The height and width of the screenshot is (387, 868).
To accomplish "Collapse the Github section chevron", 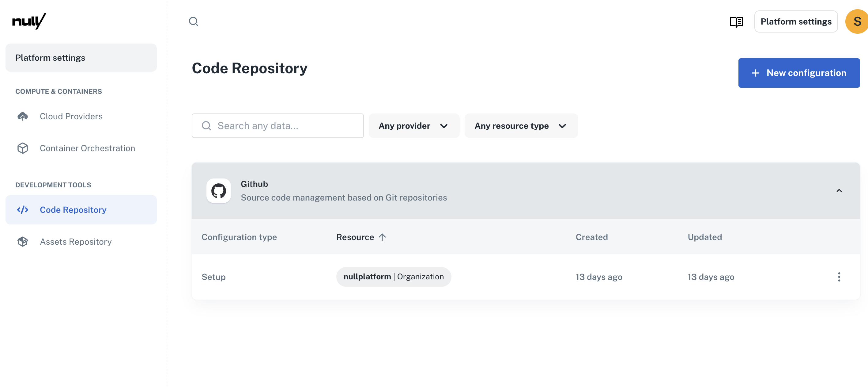I will 839,191.
